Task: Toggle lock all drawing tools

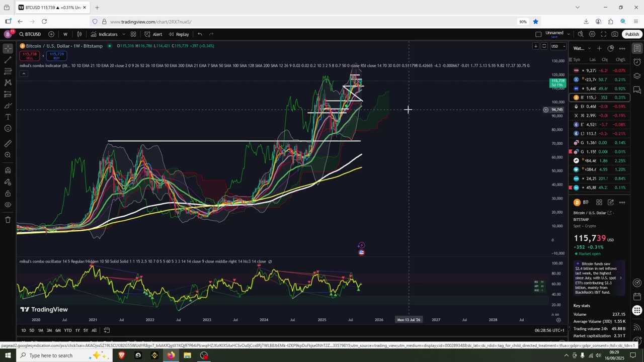Action: point(8,194)
